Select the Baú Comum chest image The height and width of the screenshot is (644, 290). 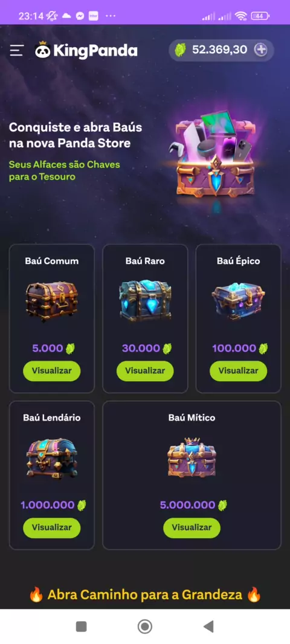[52, 301]
